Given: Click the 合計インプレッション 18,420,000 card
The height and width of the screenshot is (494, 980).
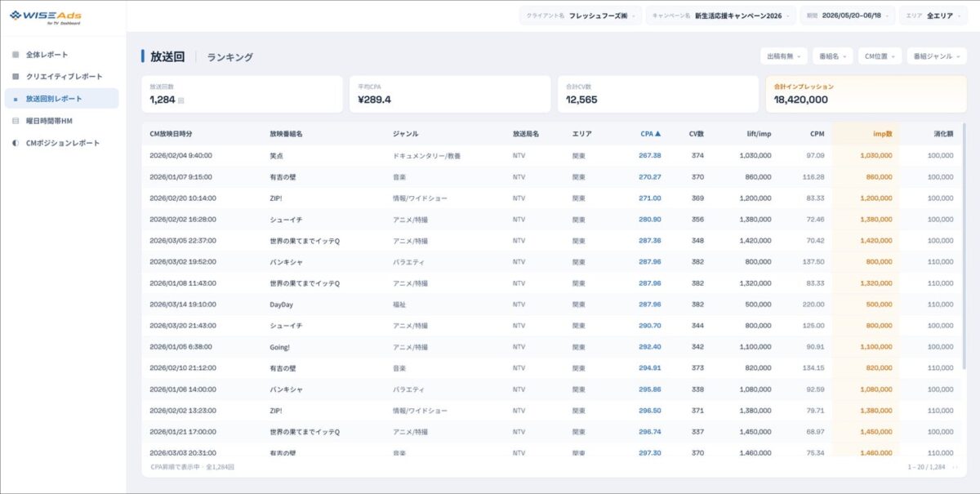Looking at the screenshot, I should [x=866, y=94].
